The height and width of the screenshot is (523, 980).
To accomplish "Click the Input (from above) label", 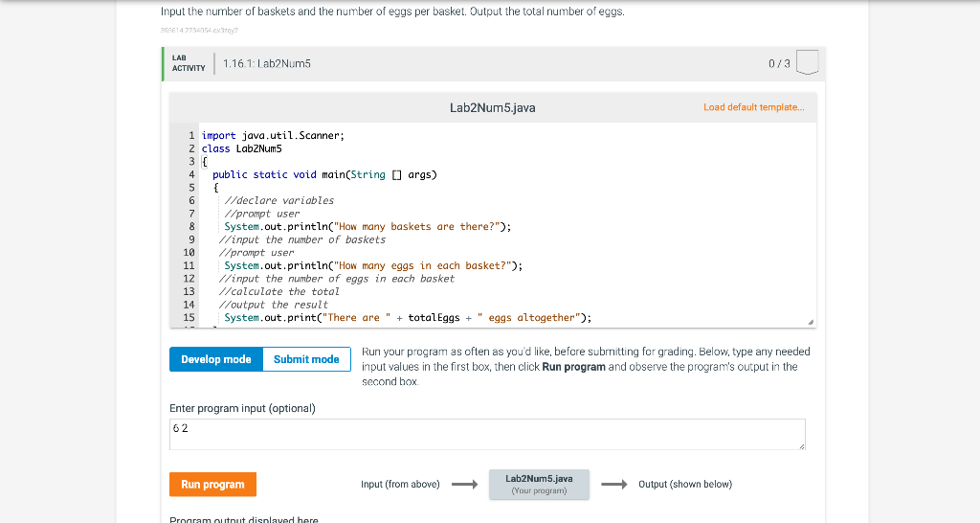I will coord(400,485).
